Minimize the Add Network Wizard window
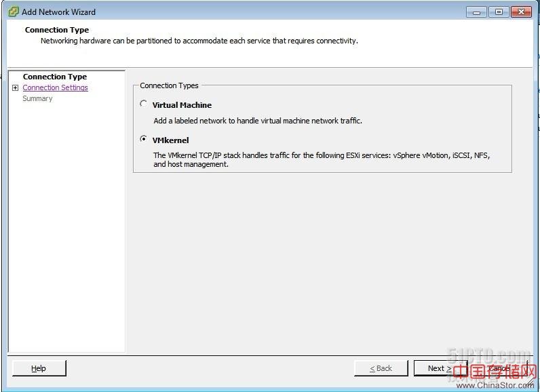The height and width of the screenshot is (392, 540). pos(476,12)
